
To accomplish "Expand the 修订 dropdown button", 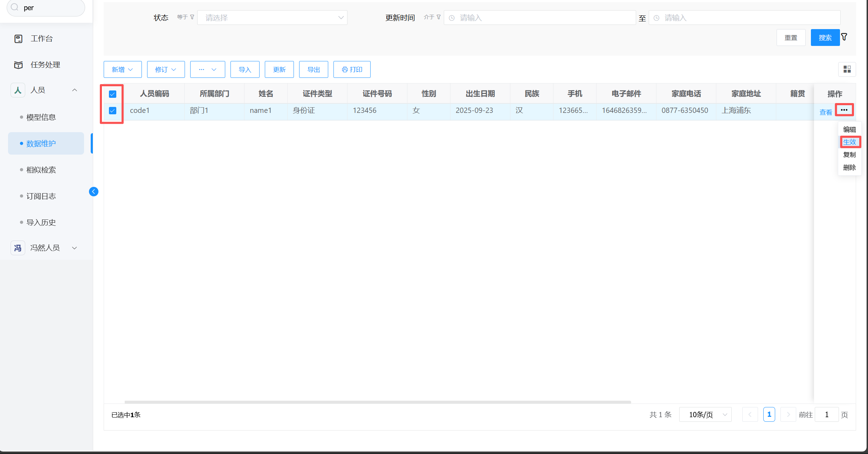I will 166,69.
